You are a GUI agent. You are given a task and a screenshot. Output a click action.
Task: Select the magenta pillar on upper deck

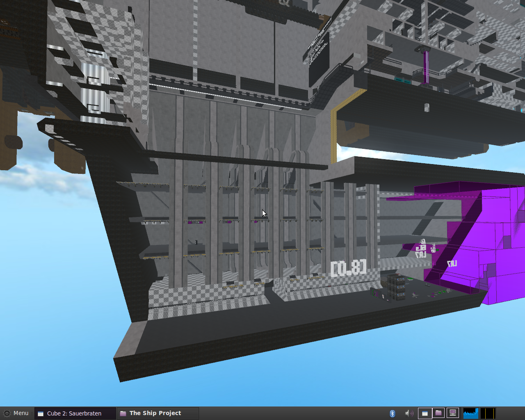pyautogui.click(x=426, y=66)
